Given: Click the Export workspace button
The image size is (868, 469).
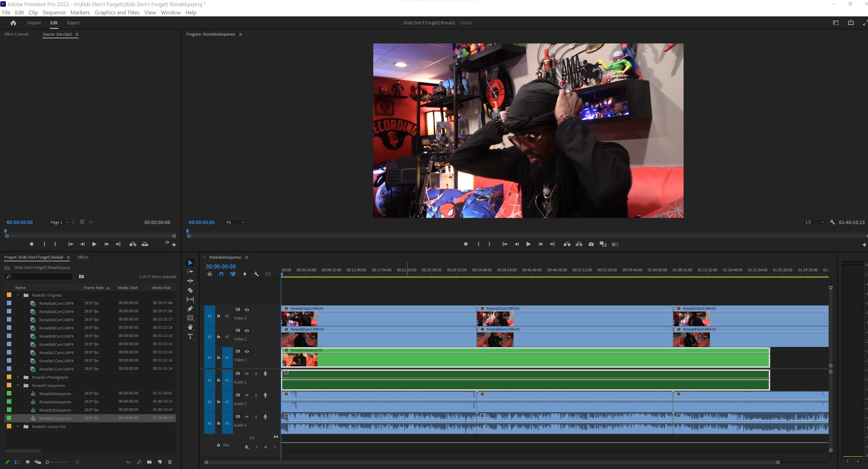Looking at the screenshot, I should (73, 23).
